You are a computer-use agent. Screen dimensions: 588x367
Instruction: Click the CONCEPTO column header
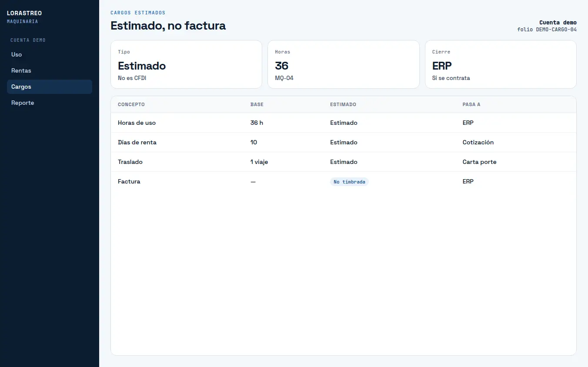(131, 105)
